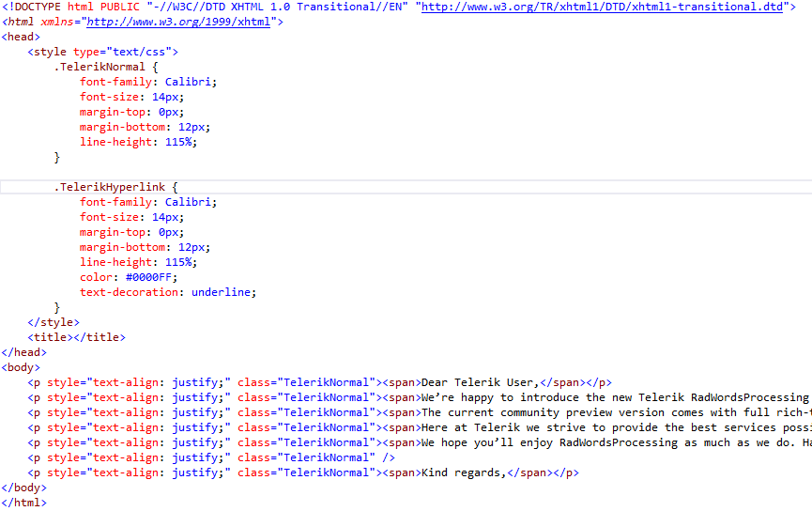Click the closing body tag

pyautogui.click(x=23, y=488)
